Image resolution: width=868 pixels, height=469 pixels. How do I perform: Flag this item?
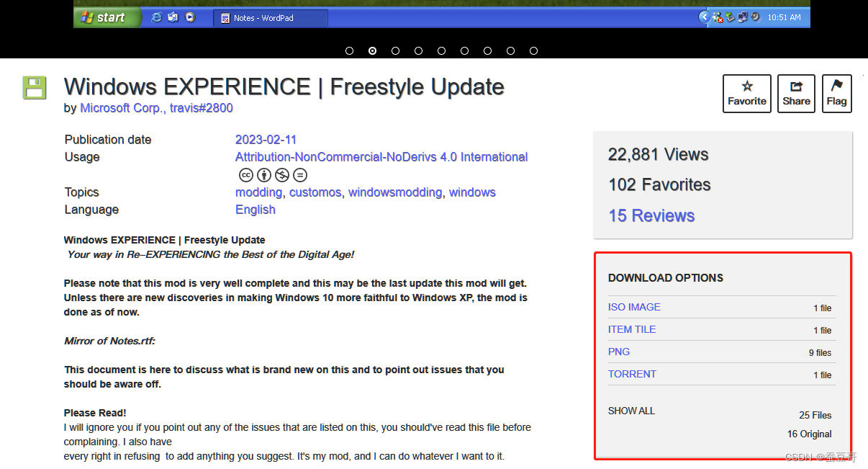837,94
